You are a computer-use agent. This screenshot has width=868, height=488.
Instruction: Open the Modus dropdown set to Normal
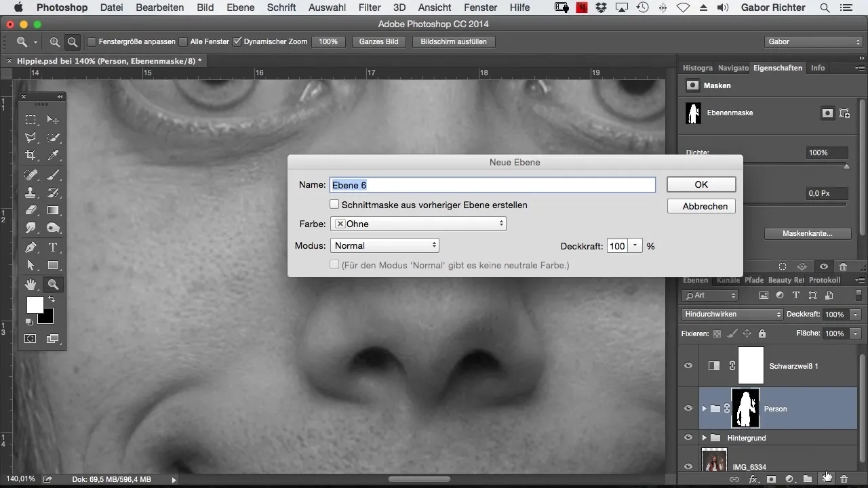click(385, 245)
